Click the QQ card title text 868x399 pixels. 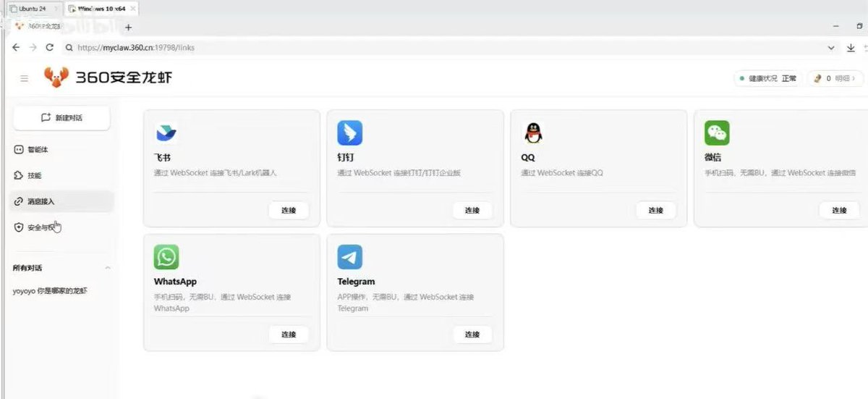click(528, 157)
